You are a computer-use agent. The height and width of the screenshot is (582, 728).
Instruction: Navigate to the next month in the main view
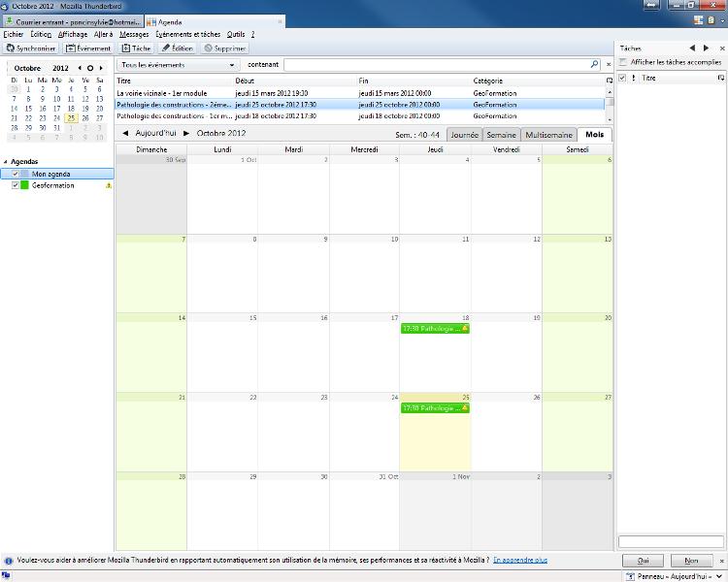186,133
